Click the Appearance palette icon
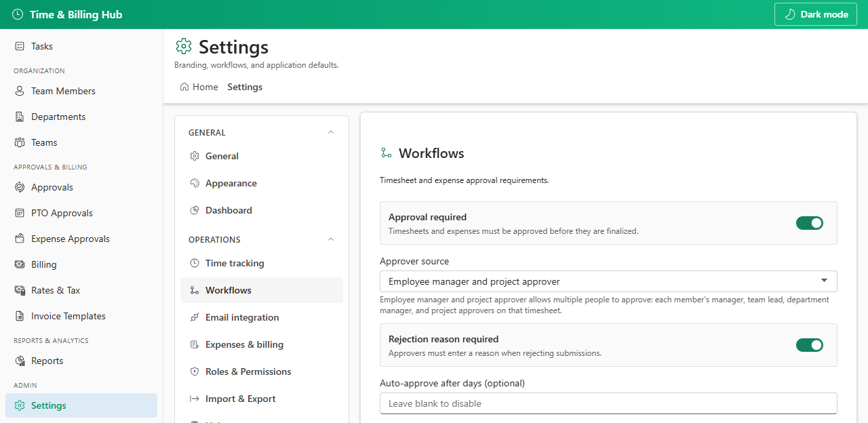Image resolution: width=868 pixels, height=423 pixels. point(195,183)
